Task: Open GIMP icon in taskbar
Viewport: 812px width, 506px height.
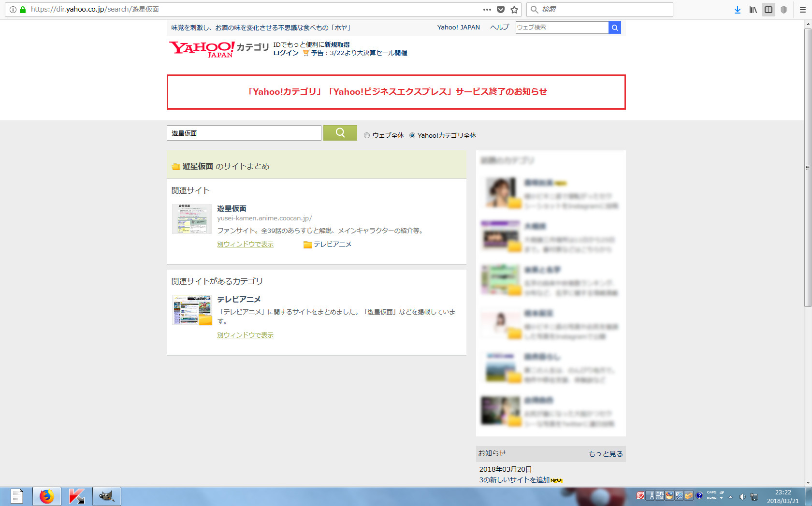Action: pos(106,496)
